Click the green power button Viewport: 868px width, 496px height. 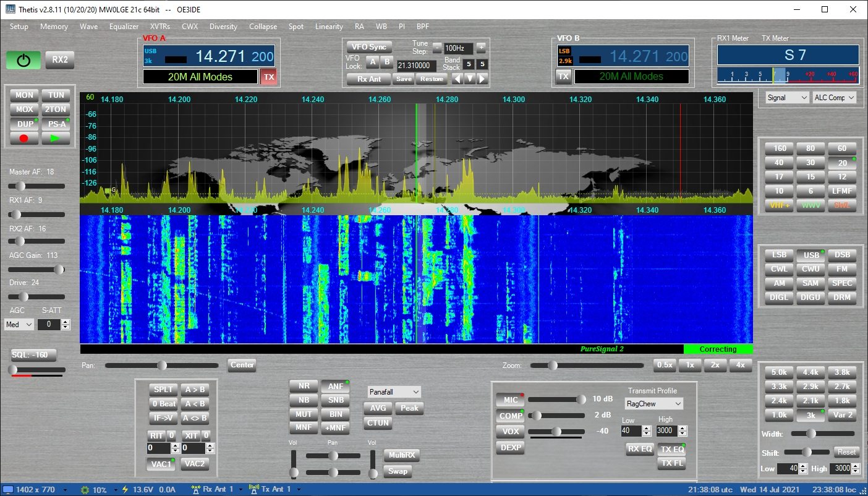[x=23, y=60]
